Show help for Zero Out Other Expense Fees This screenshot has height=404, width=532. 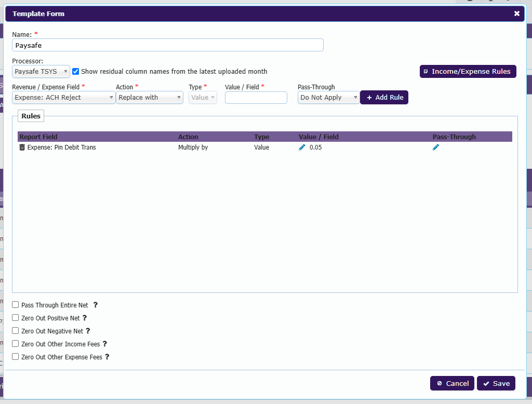point(107,357)
